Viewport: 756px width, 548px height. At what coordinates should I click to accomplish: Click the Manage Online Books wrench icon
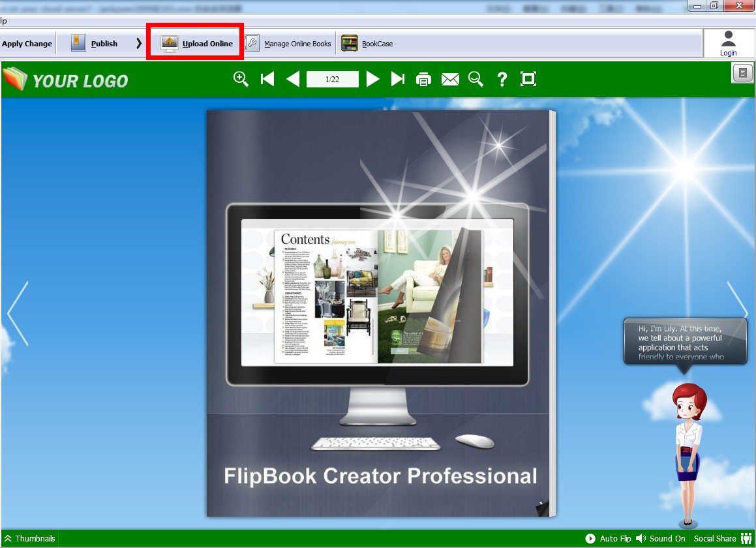252,44
